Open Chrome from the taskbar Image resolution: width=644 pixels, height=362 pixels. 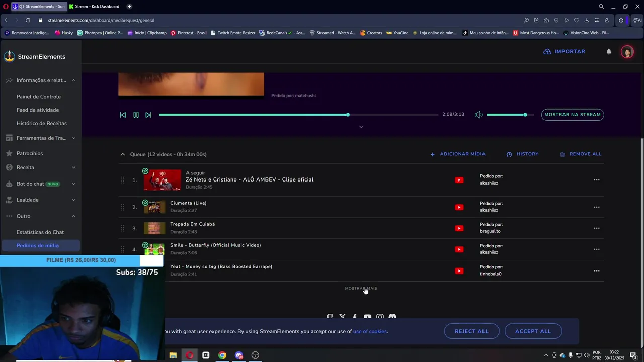click(222, 355)
